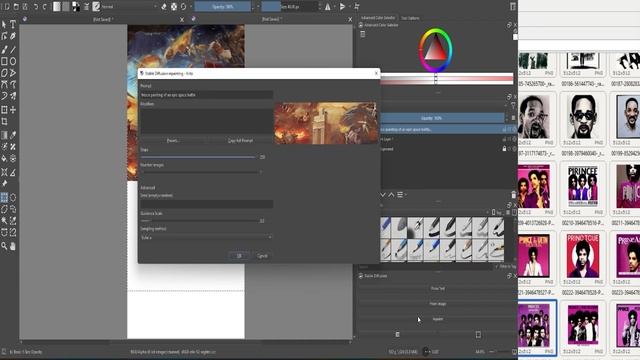Select the Zoom magnifier tool
Viewport: 640px width, 360px height.
(4, 246)
